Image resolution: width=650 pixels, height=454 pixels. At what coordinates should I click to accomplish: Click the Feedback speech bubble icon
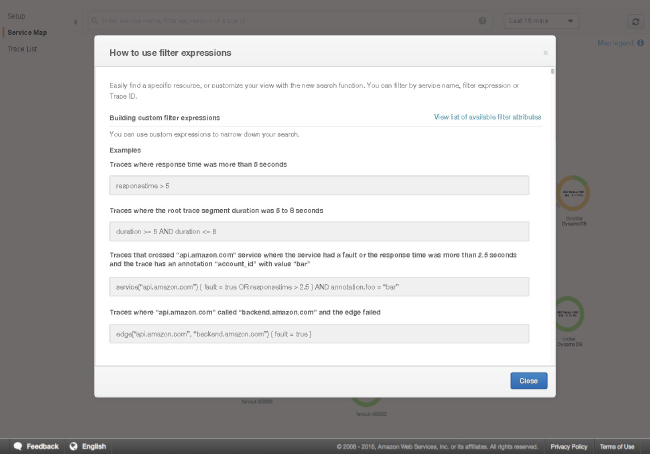point(17,446)
